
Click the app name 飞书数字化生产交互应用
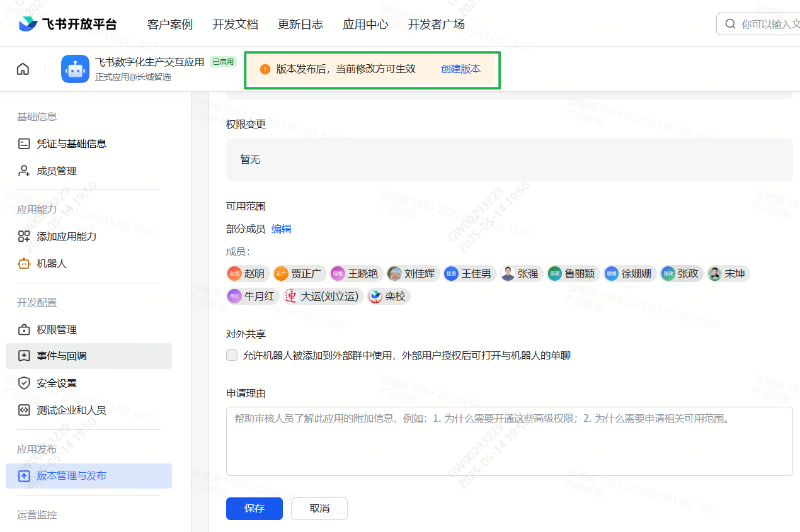pyautogui.click(x=150, y=62)
